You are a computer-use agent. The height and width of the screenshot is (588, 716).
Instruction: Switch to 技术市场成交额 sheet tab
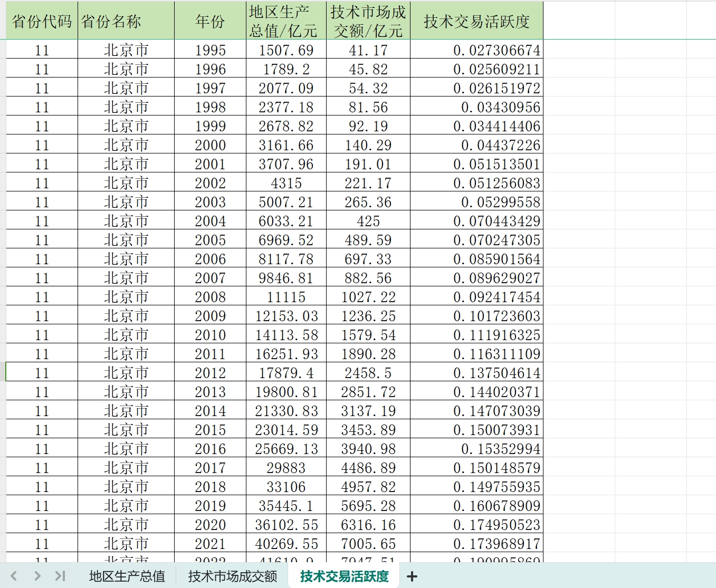pos(233,576)
